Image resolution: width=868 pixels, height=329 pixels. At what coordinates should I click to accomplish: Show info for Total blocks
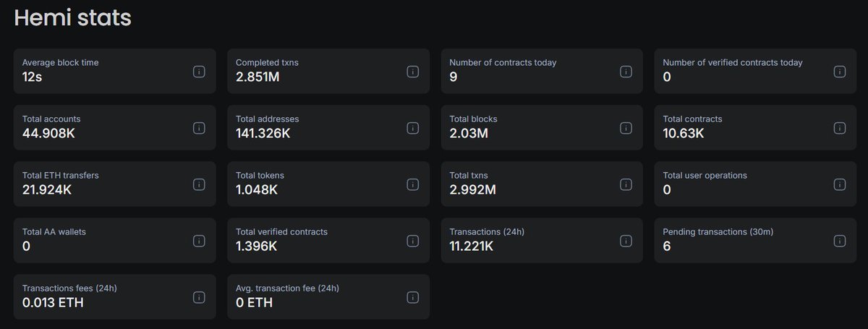[626, 128]
